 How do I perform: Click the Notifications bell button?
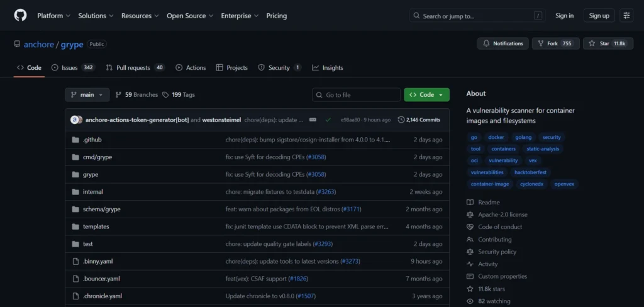click(x=502, y=43)
